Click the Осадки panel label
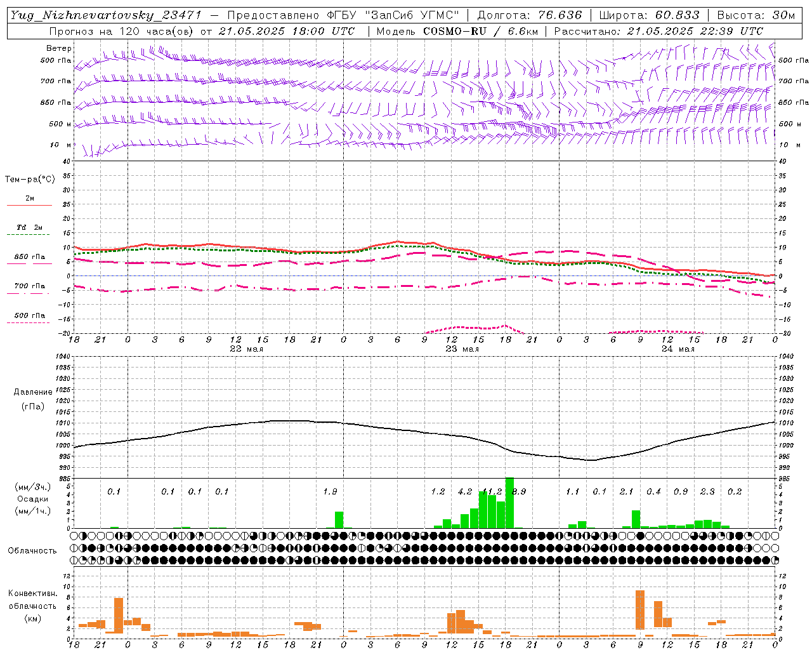Image resolution: width=812 pixels, height=650 pixels. (x=33, y=499)
